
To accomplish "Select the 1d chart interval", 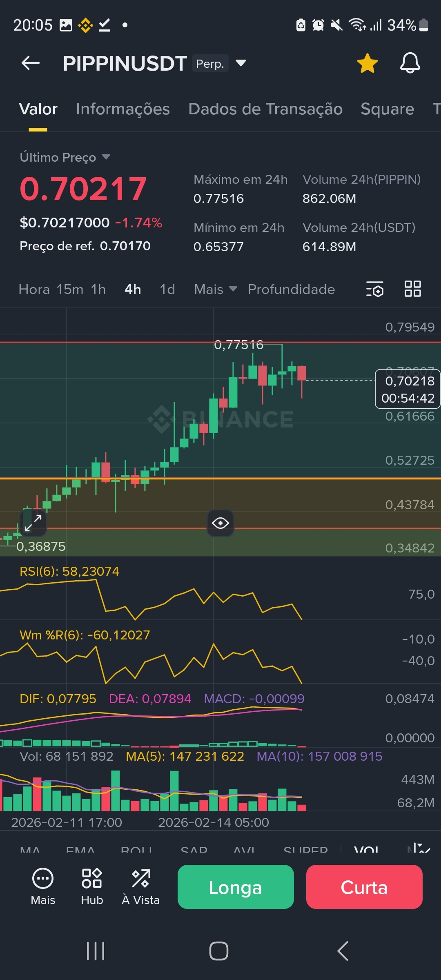I will click(x=167, y=289).
